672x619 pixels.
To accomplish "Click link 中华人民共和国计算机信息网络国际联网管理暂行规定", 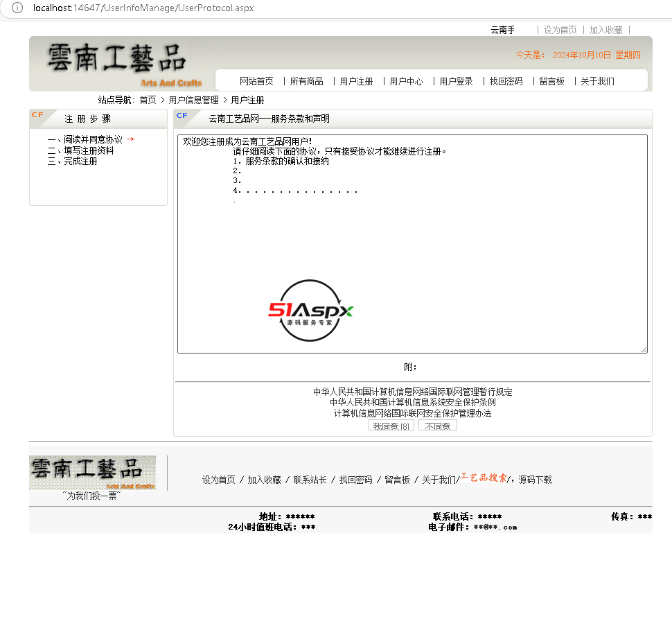I will click(412, 392).
